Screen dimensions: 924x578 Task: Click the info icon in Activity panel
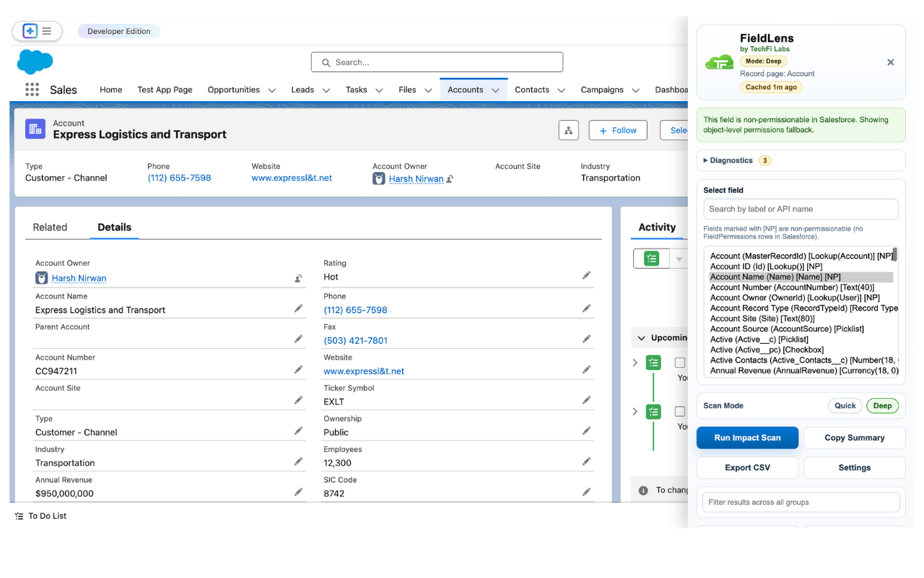pyautogui.click(x=643, y=490)
